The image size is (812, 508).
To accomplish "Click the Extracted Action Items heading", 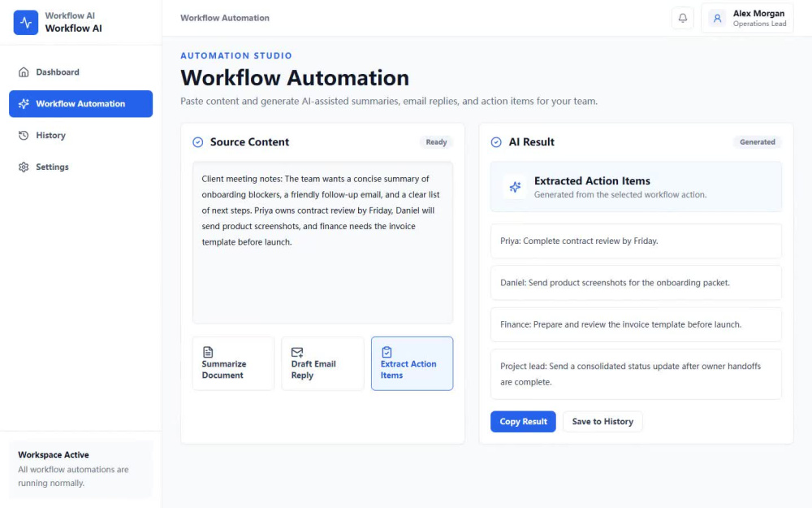I will [x=592, y=181].
